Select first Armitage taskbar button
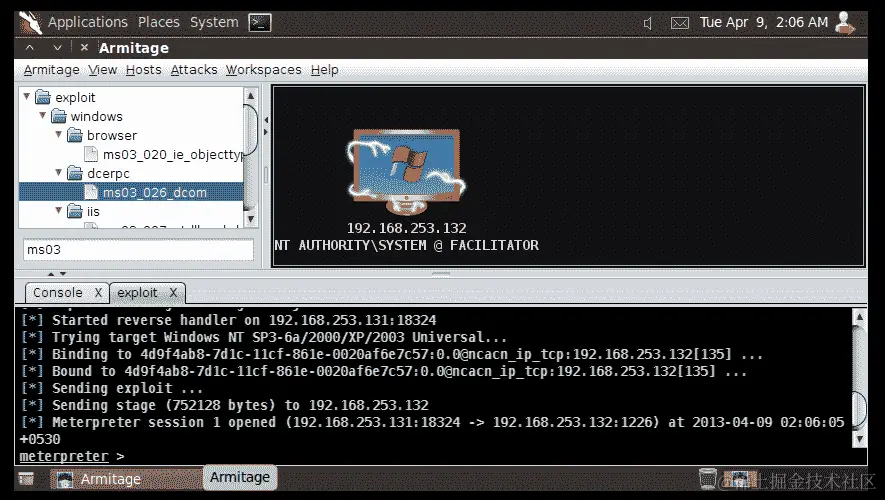885x500 pixels. click(126, 479)
